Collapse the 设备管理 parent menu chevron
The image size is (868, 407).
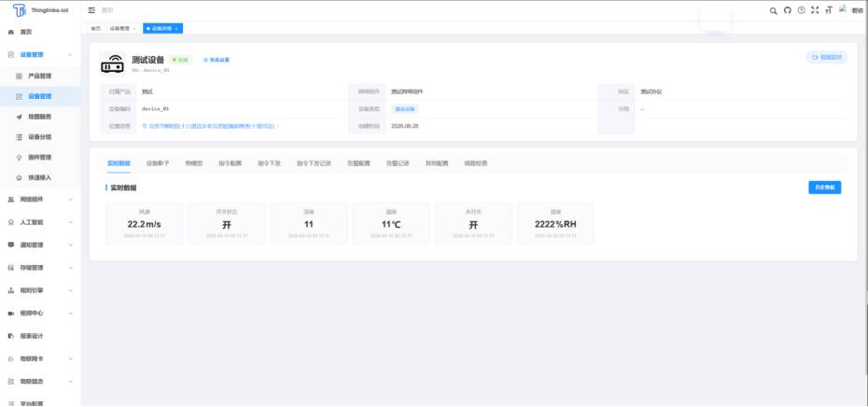(x=70, y=55)
